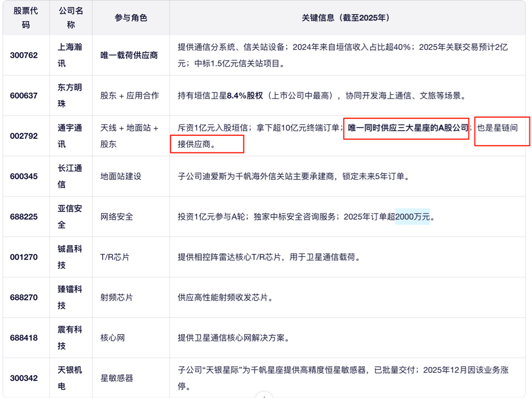
Task: Select stock code 001270
Action: pyautogui.click(x=24, y=257)
